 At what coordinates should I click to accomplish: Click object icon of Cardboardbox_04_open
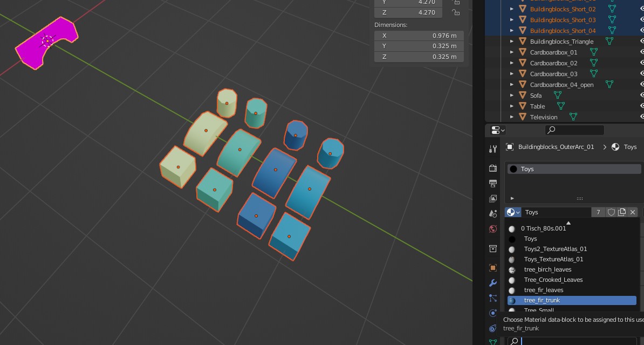click(523, 85)
